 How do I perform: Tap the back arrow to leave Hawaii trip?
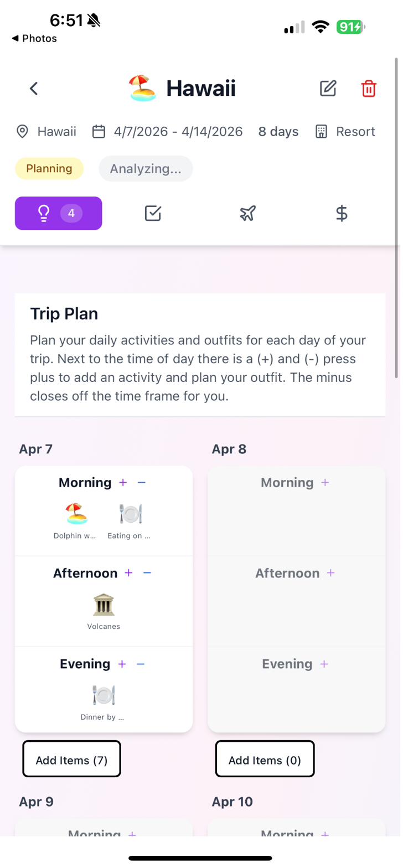(33, 88)
